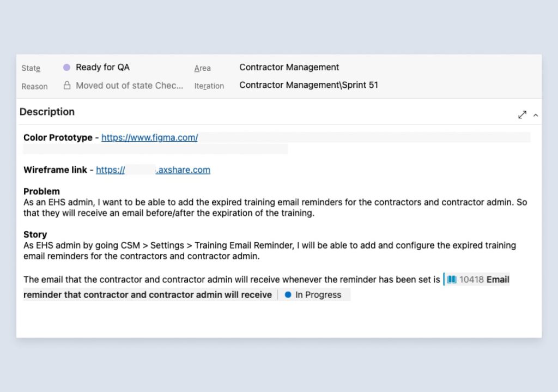This screenshot has width=558, height=392.
Task: Open the Area field Contractor Management
Action: click(289, 68)
